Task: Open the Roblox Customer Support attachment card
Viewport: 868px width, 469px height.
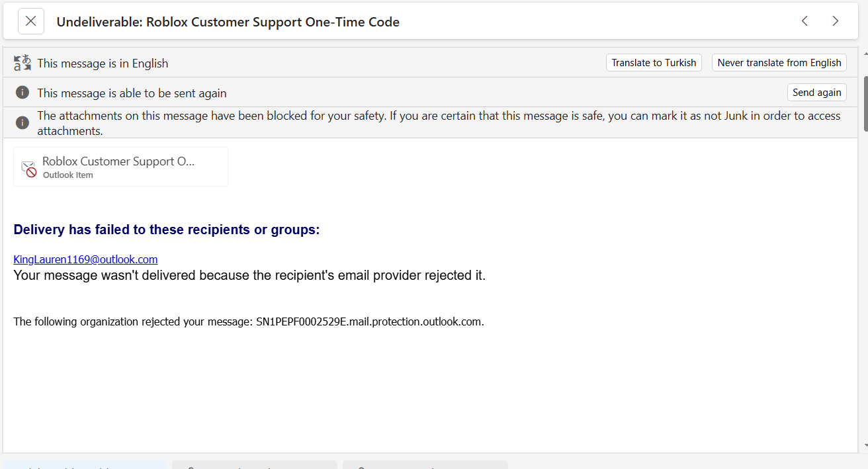Action: click(121, 167)
